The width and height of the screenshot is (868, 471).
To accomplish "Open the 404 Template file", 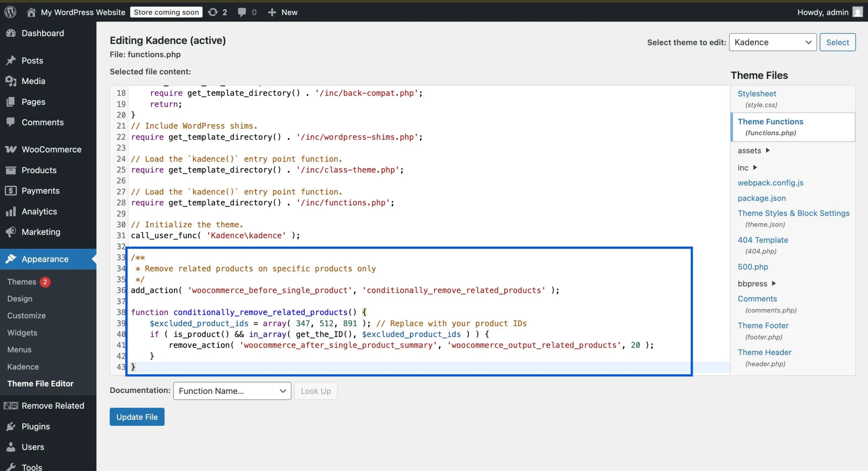I will pyautogui.click(x=763, y=240).
